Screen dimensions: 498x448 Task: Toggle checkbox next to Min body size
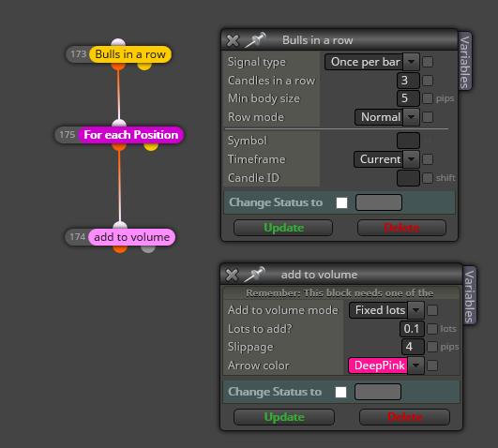pos(428,98)
